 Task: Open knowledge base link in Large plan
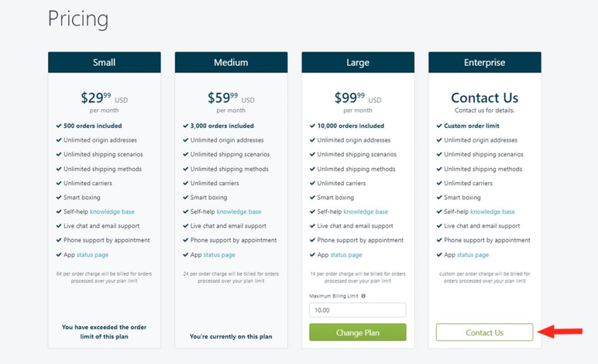coord(366,212)
